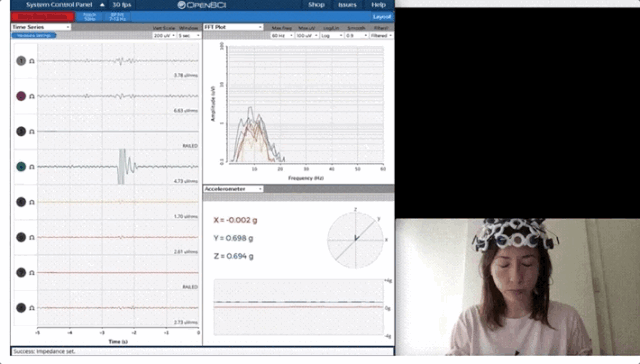
Task: Click the OpenBCI logo
Action: point(202,5)
